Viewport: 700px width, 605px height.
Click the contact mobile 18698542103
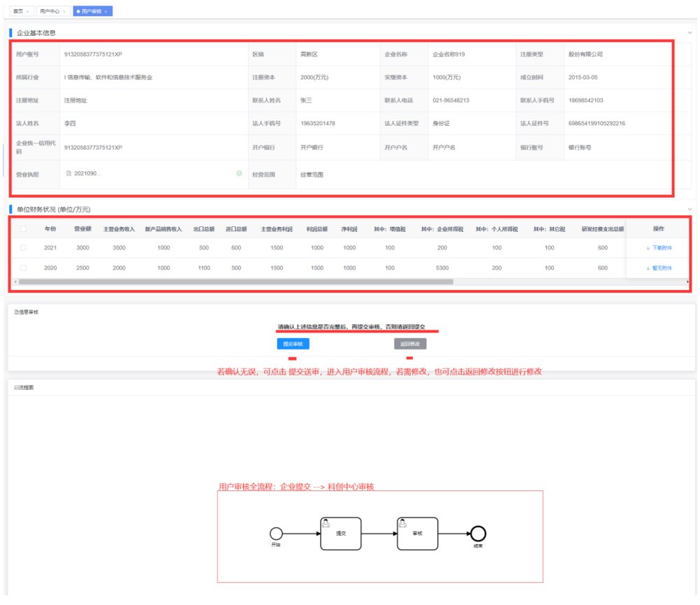[585, 101]
